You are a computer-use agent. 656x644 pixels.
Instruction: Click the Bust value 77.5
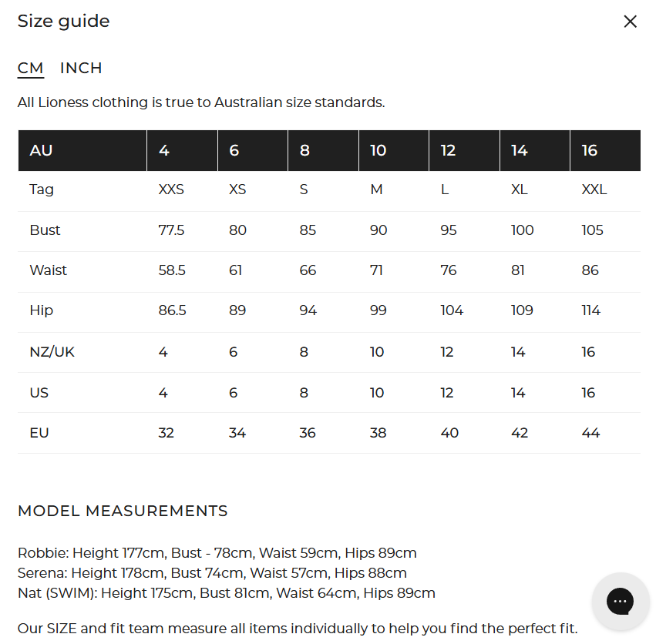click(171, 230)
